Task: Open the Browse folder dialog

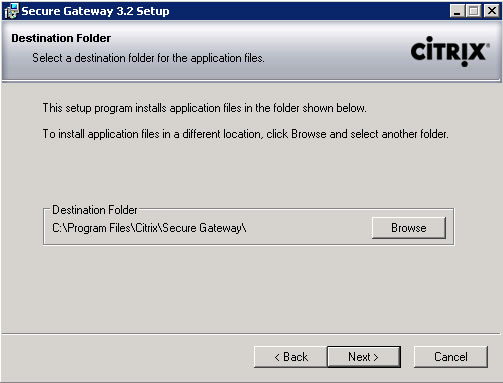Action: coord(409,228)
